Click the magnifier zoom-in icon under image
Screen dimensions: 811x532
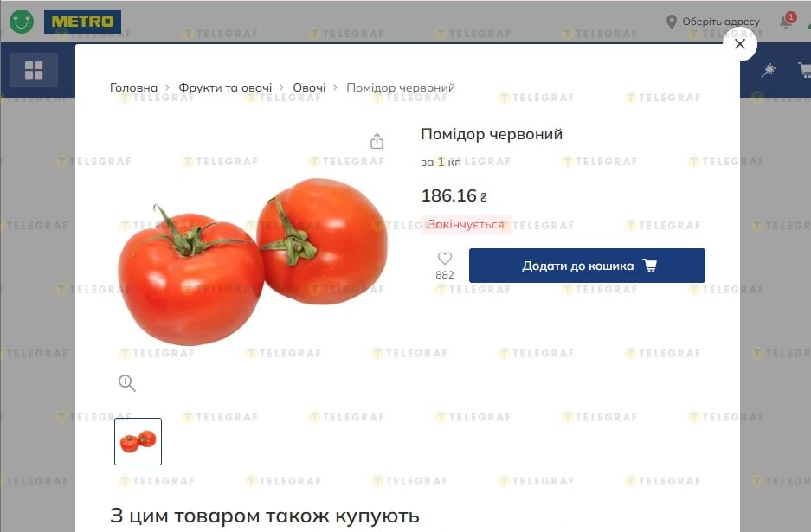(126, 383)
